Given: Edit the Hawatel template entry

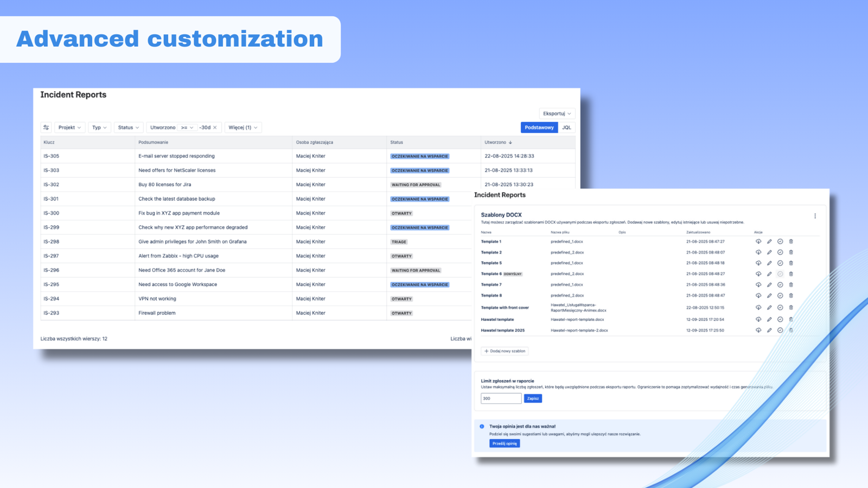Looking at the screenshot, I should (769, 319).
